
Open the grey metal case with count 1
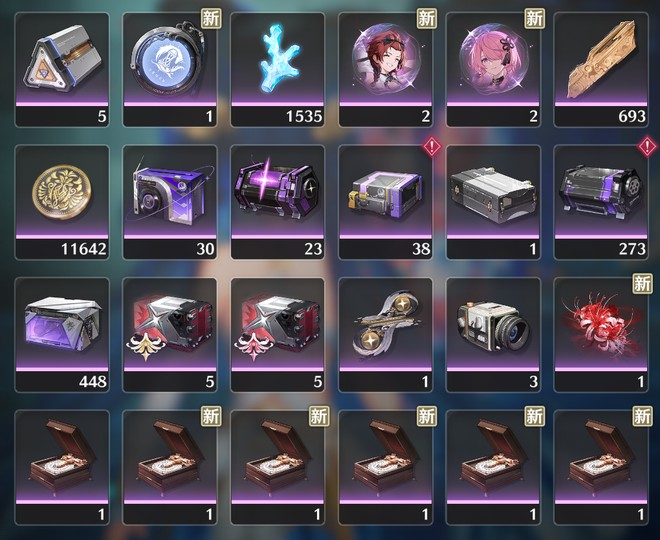tap(493, 202)
